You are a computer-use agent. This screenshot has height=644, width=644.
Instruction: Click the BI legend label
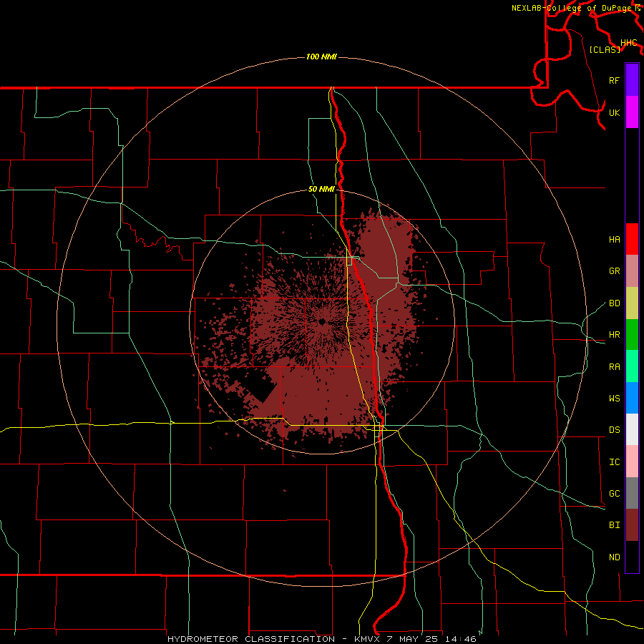coord(614,525)
